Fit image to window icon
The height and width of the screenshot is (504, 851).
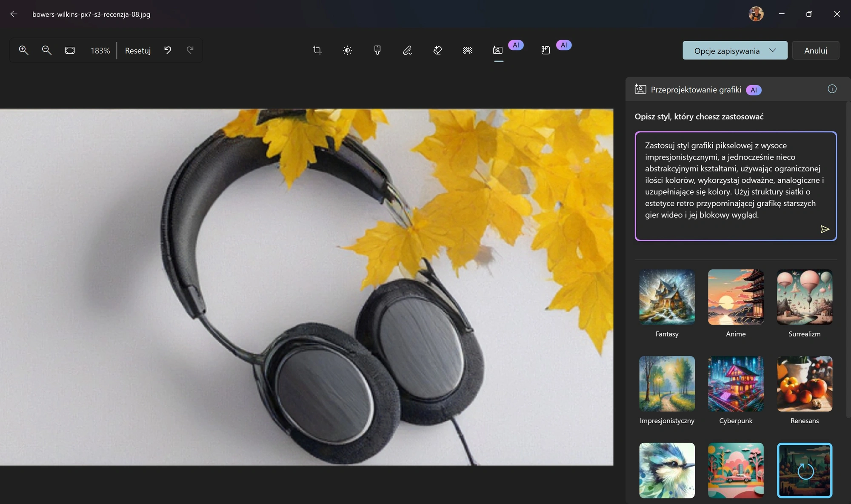[70, 50]
